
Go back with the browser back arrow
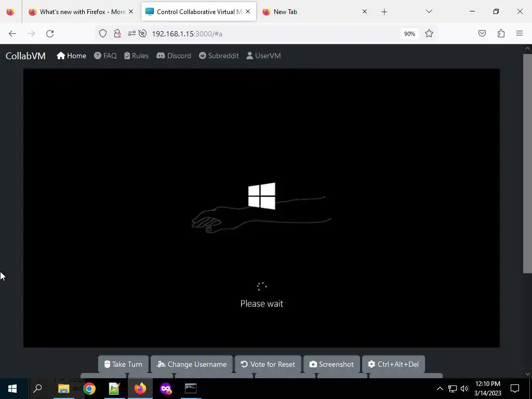(x=12, y=34)
